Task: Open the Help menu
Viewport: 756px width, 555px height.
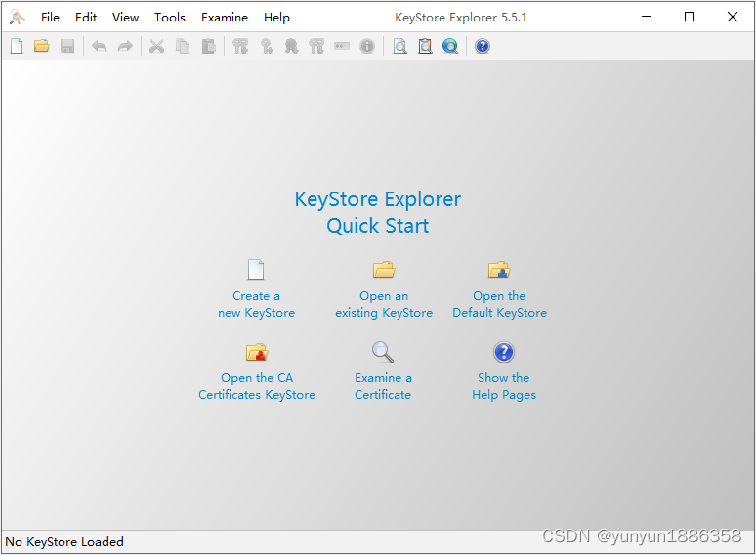Action: click(276, 18)
